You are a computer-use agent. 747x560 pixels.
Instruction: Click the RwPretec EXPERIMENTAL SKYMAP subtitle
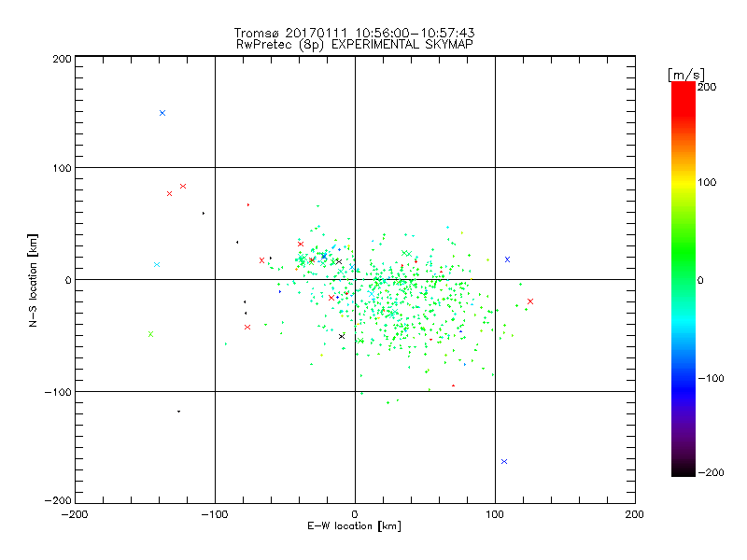point(354,45)
